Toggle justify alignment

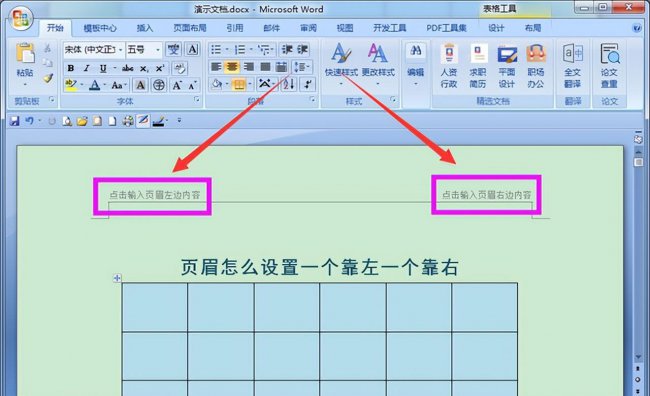[265, 67]
